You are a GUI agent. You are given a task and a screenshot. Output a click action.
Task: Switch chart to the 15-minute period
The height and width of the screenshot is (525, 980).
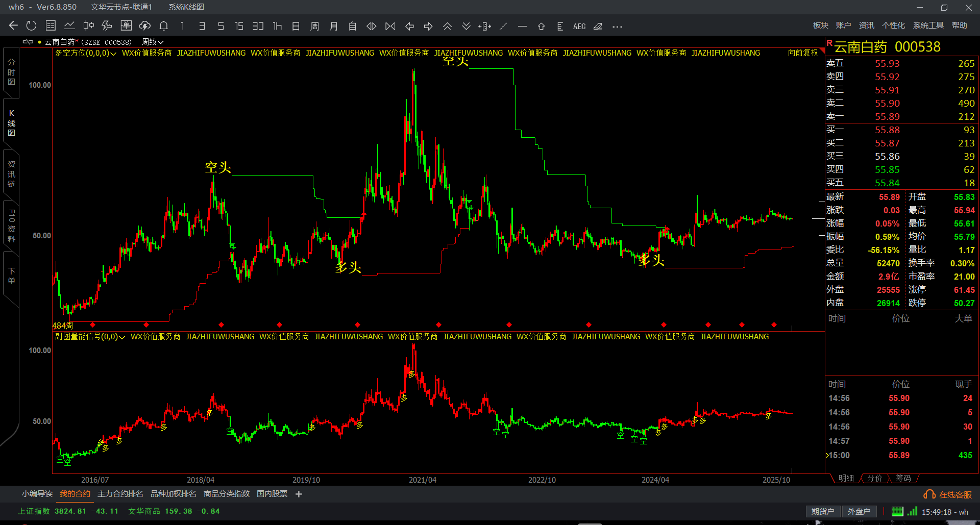pos(239,26)
